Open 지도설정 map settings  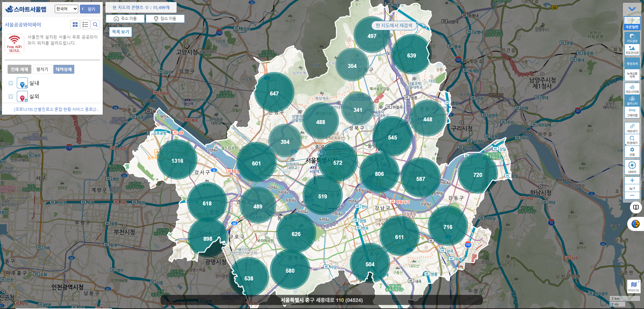(632, 38)
